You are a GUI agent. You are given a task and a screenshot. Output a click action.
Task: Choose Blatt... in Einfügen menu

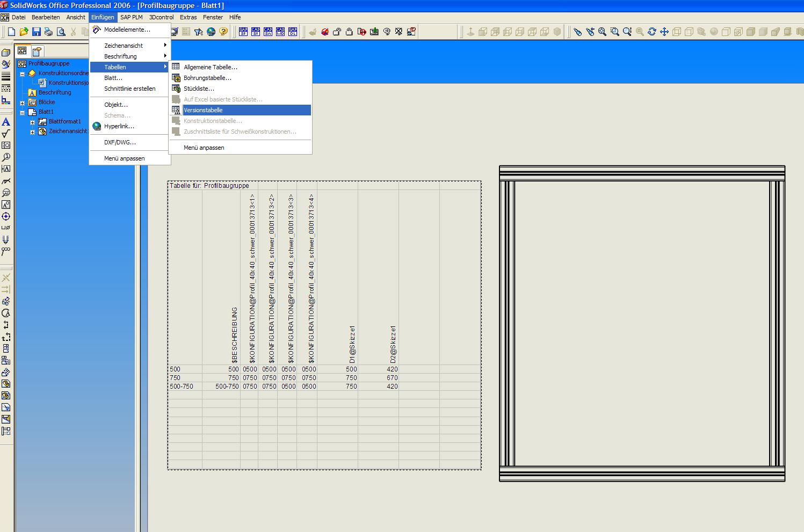pyautogui.click(x=130, y=78)
